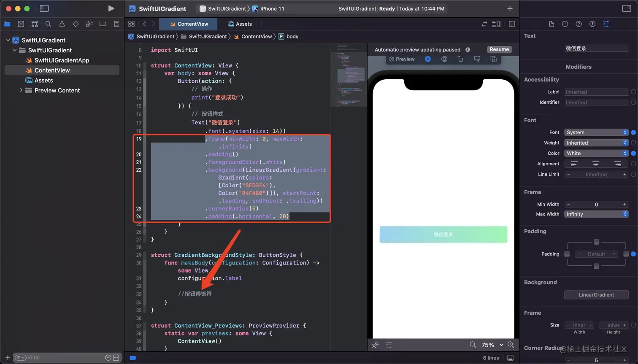Set text alignment to center
Viewport: 638px width, 364px height.
(x=596, y=164)
